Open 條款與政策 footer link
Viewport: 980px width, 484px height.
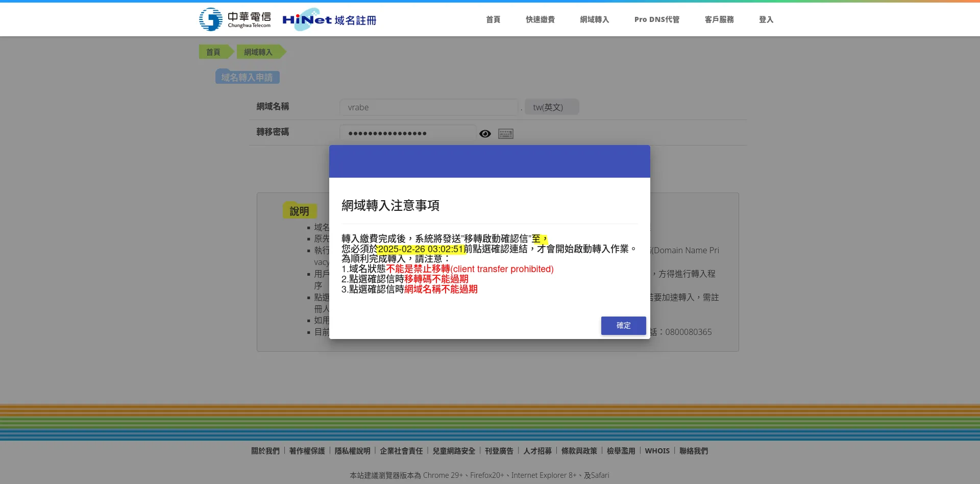click(579, 451)
